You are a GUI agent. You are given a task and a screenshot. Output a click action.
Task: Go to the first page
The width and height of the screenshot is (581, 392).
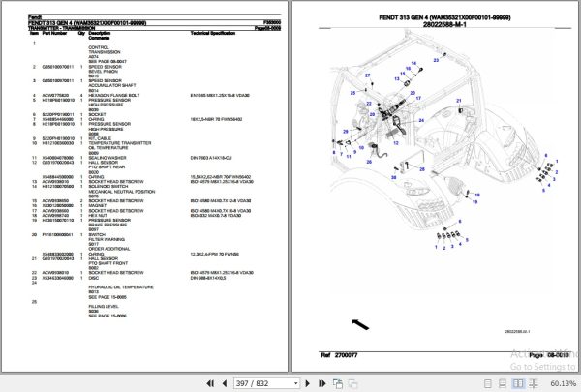point(210,383)
